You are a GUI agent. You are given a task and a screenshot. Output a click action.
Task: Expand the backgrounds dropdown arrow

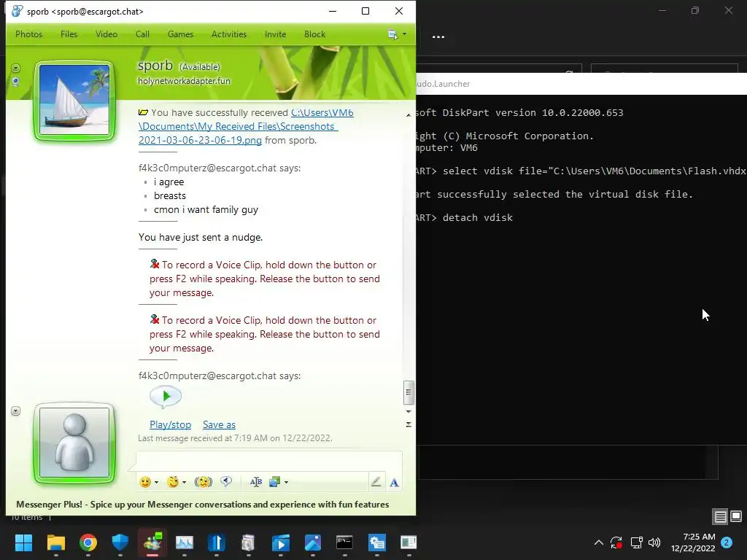click(286, 483)
